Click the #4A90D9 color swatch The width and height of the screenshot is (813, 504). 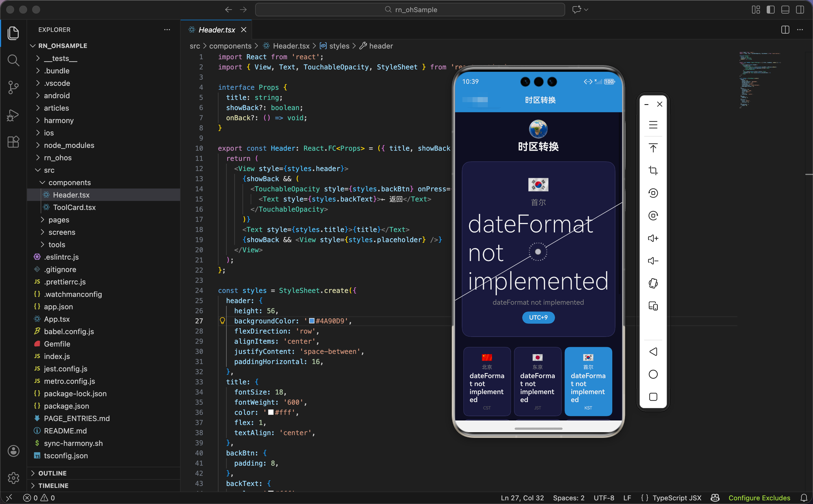(311, 321)
